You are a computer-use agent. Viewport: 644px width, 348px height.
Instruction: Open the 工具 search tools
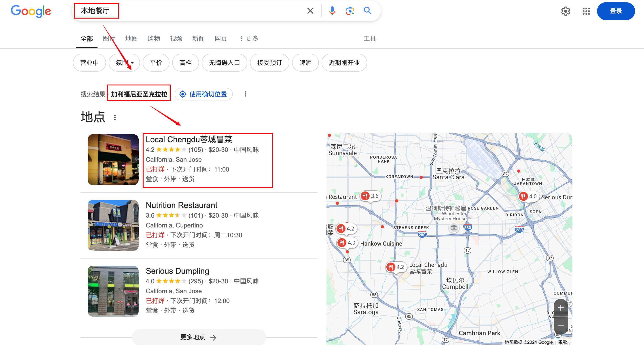tap(369, 38)
